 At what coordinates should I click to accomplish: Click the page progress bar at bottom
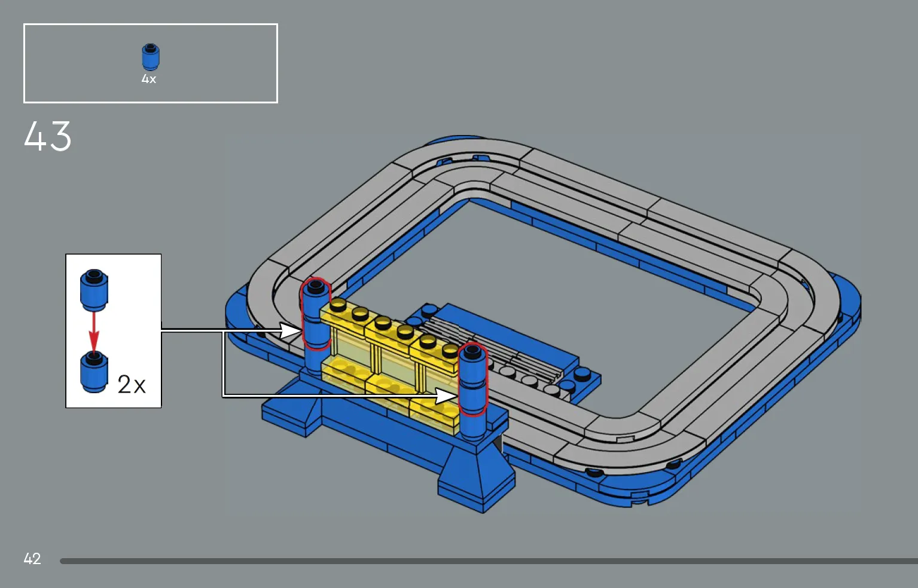(x=489, y=561)
